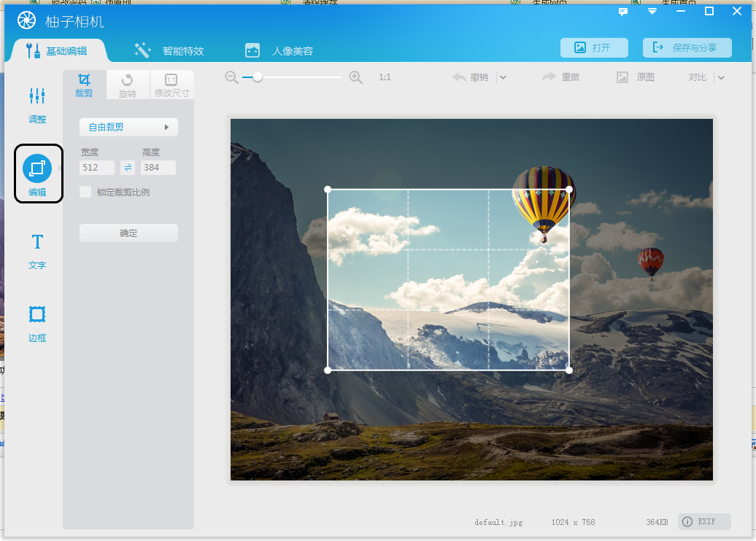756x541 pixels.
Task: Open the 自由裁剪 crop mode dropdown
Action: coord(128,127)
